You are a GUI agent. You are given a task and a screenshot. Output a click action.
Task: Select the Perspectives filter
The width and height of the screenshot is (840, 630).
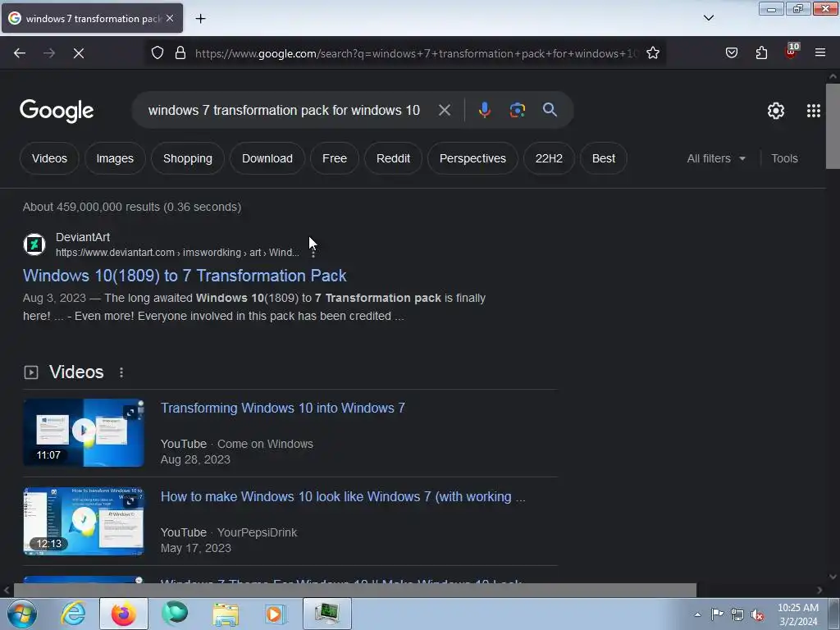(x=472, y=158)
